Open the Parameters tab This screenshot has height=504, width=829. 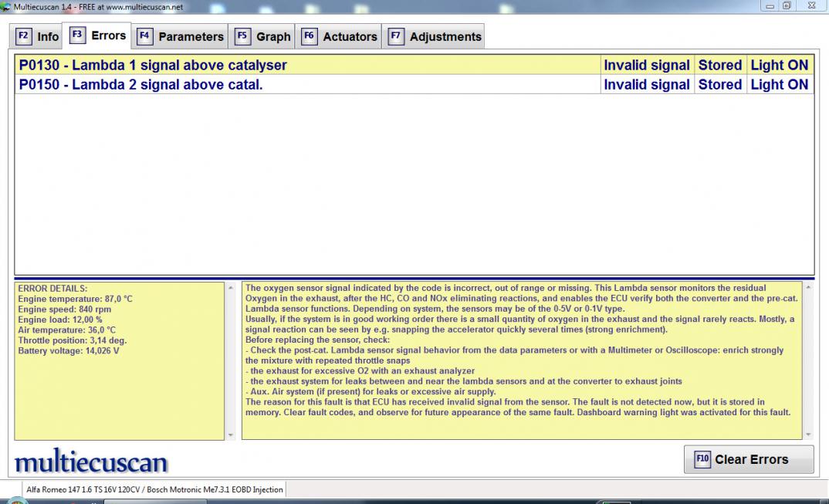coord(181,36)
